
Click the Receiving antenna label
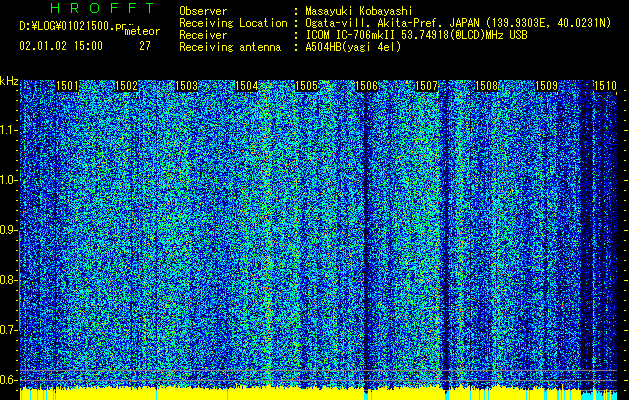pos(230,47)
